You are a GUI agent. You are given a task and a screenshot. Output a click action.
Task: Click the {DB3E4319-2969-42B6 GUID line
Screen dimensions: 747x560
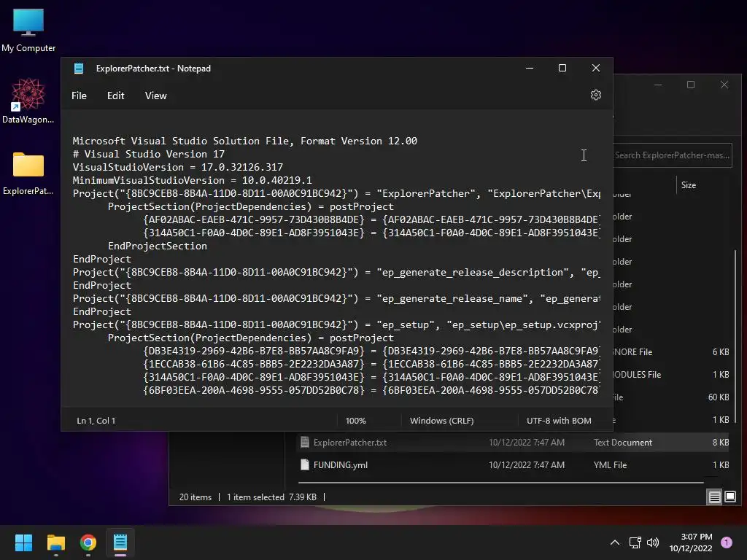click(x=371, y=351)
